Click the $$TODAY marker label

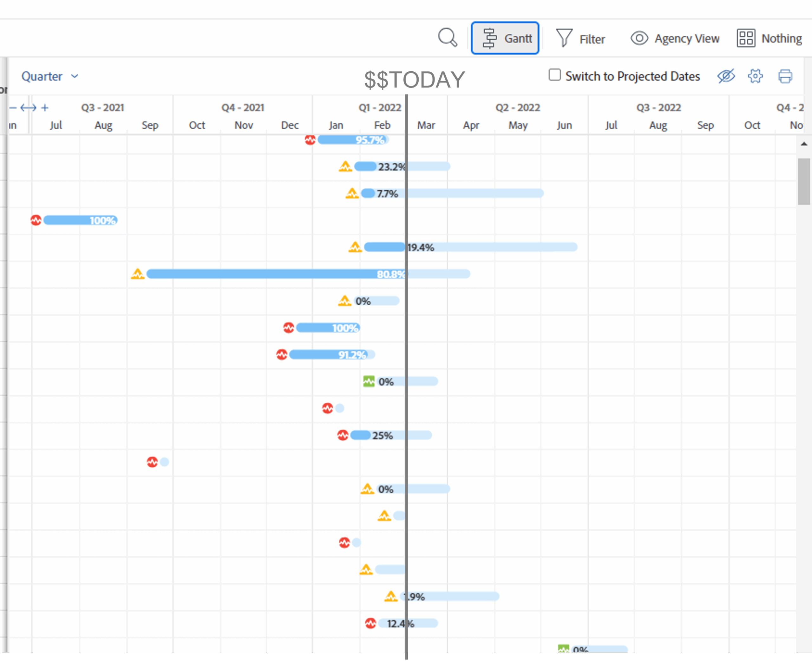tap(415, 80)
